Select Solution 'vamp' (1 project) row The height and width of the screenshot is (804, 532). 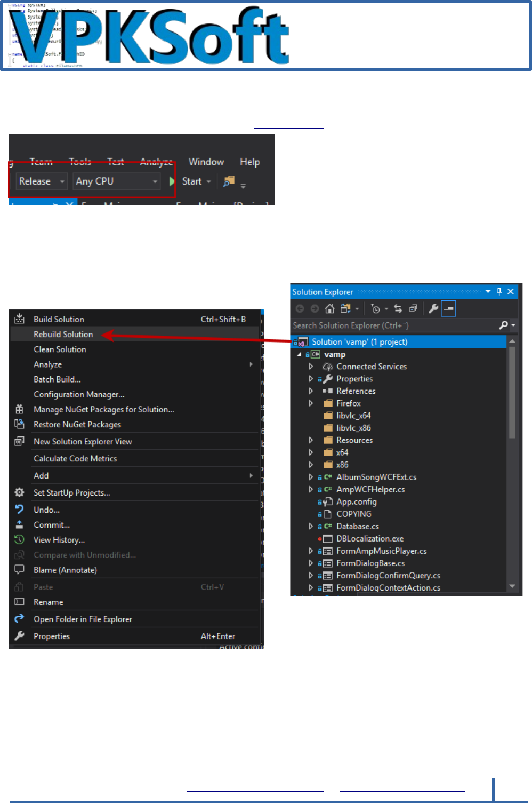[399, 341]
